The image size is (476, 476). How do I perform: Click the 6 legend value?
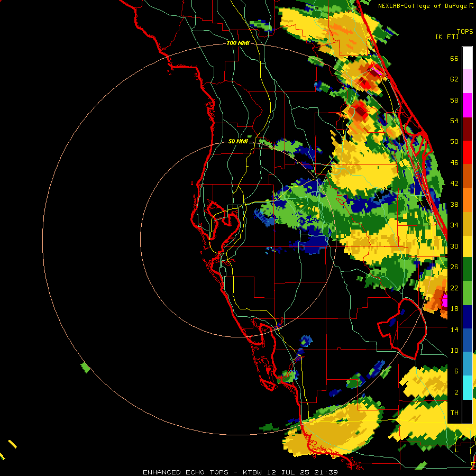pyautogui.click(x=456, y=371)
